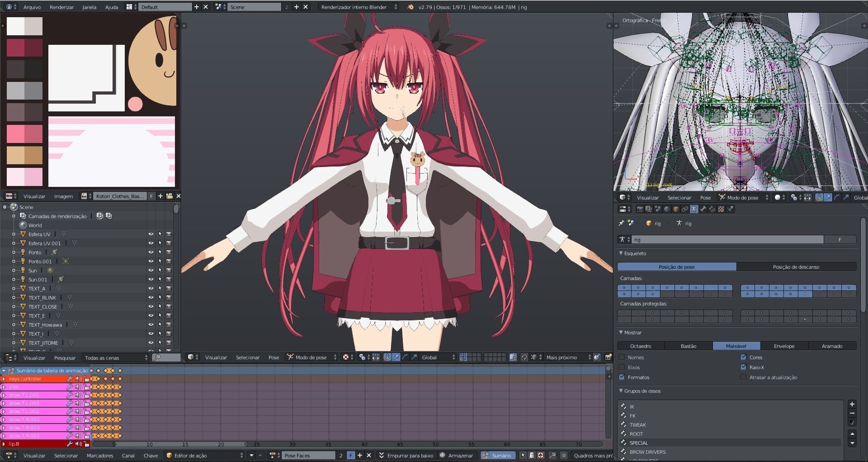The height and width of the screenshot is (462, 868).
Task: Add a new bone group
Action: (852, 404)
